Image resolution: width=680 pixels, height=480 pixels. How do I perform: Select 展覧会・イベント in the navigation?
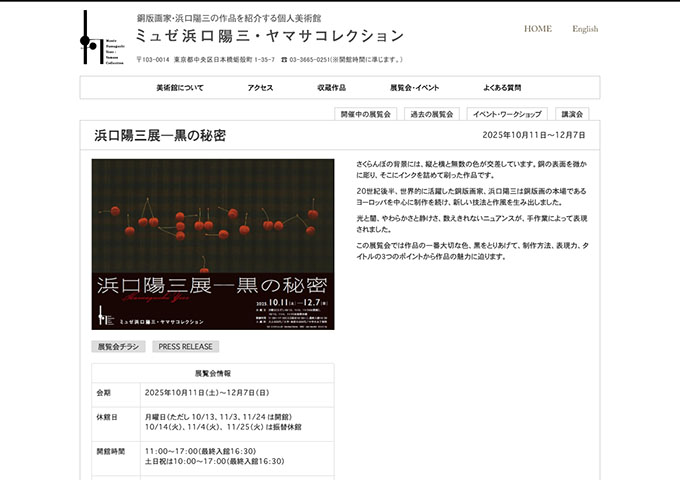(x=414, y=88)
